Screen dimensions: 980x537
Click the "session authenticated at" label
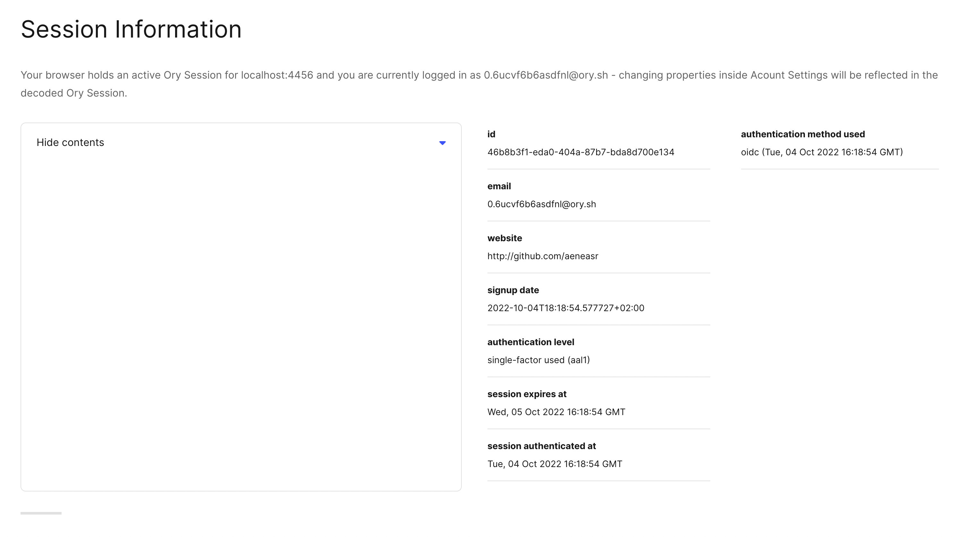pos(542,446)
